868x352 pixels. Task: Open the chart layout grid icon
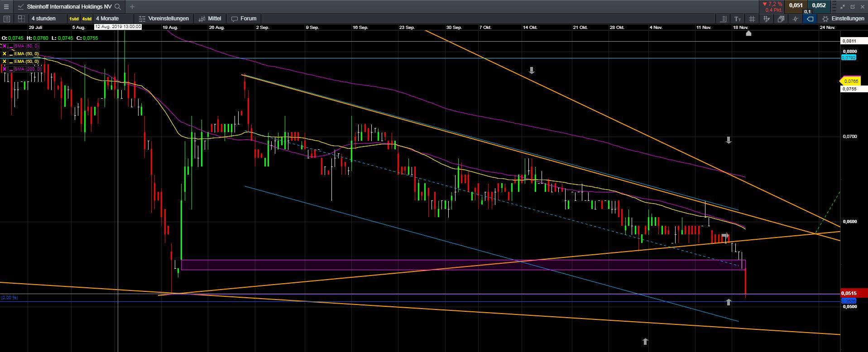click(x=21, y=19)
